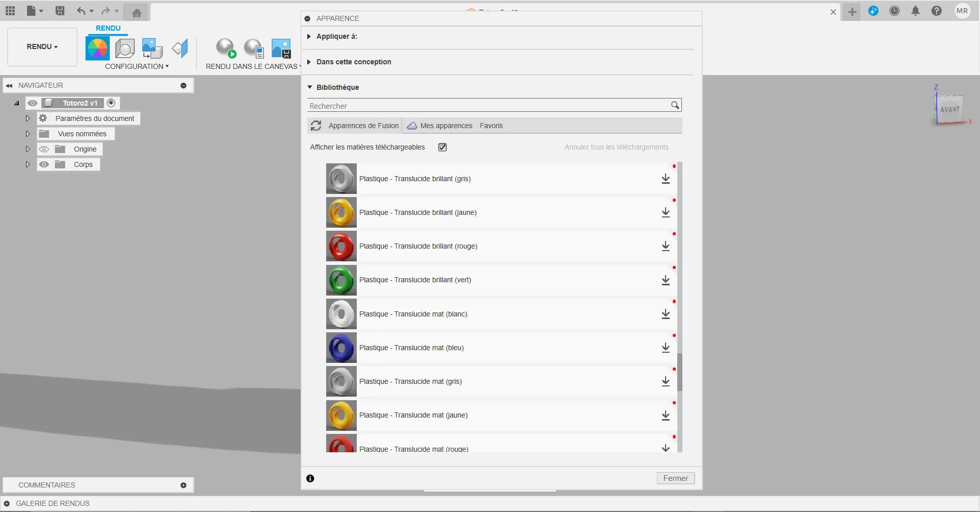Download Plastique - Translucide brillant (gris)

tap(666, 179)
